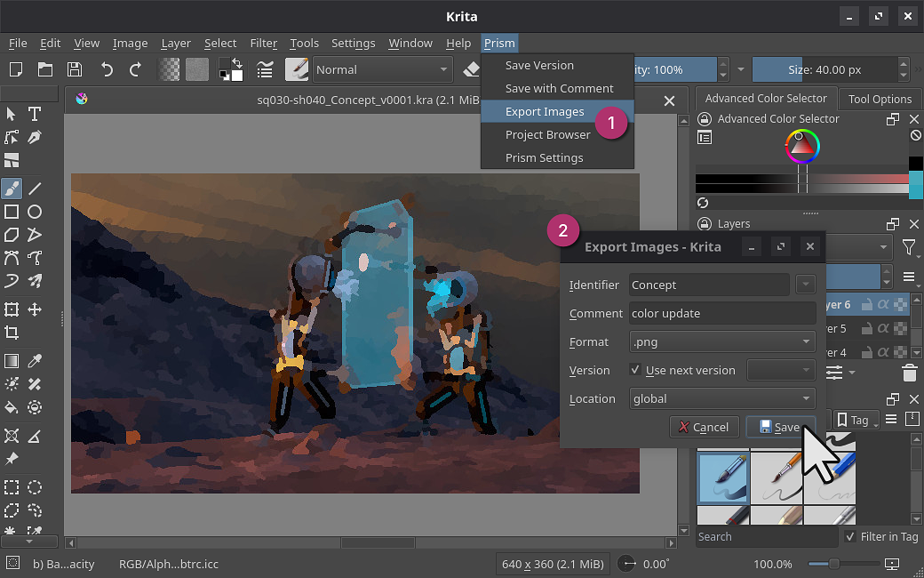Open layer filter funnel dropdown
Viewport: 924px width, 578px height.
(x=910, y=248)
